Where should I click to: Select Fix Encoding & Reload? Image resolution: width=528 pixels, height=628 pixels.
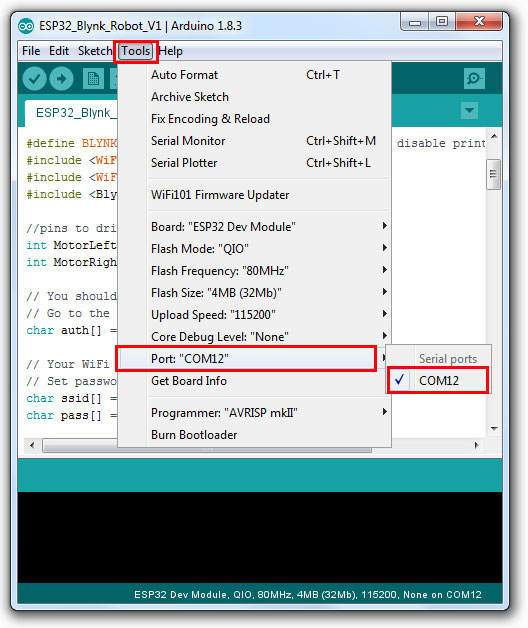pyautogui.click(x=254, y=119)
